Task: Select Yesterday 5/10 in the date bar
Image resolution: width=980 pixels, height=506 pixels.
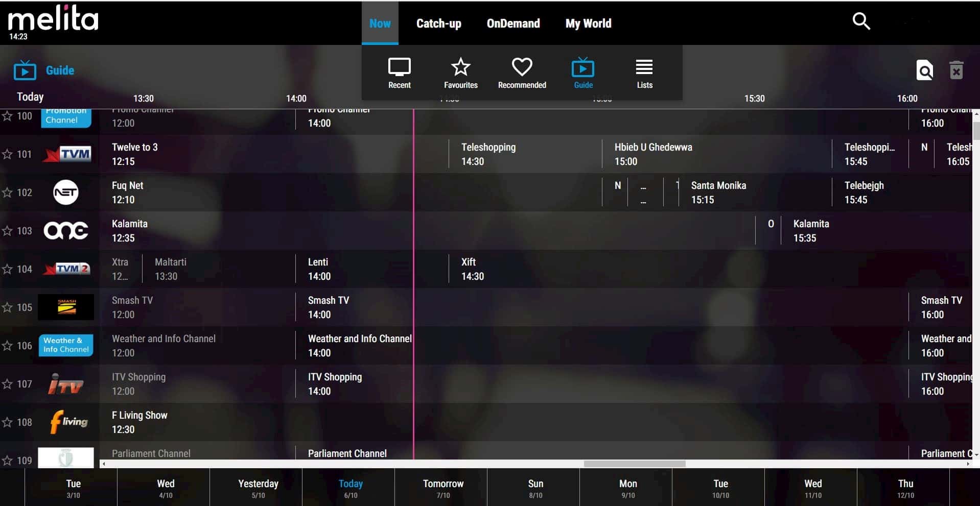Action: point(258,488)
